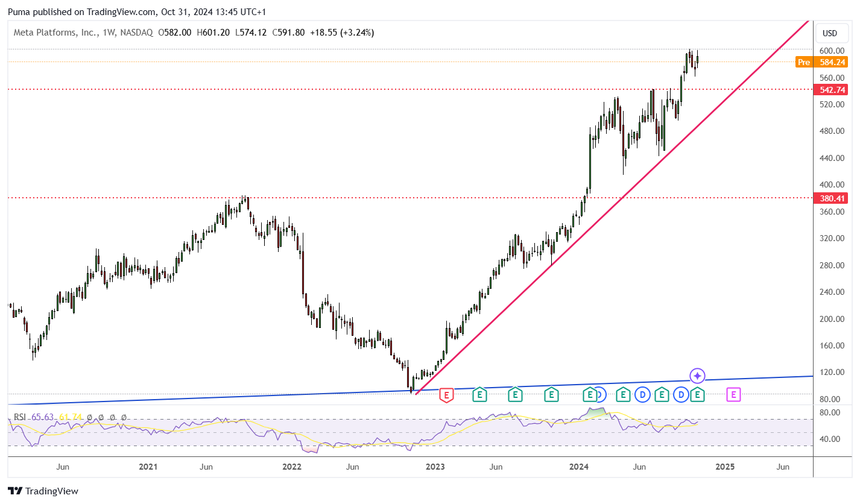Click the low value L574.12
Image resolution: width=860 pixels, height=504 pixels.
coord(250,33)
